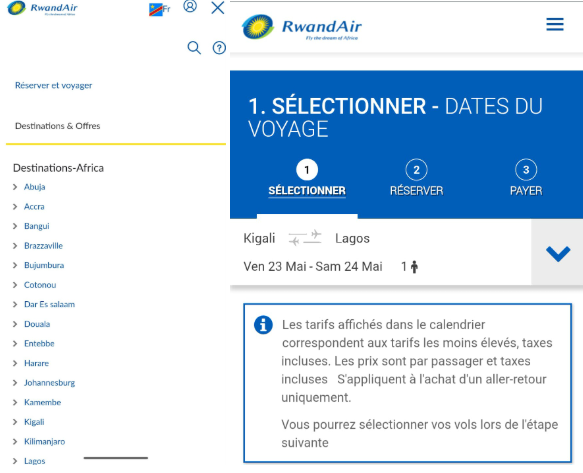Open Destinations & Offres menu item
This screenshot has height=473, width=583.
point(58,126)
